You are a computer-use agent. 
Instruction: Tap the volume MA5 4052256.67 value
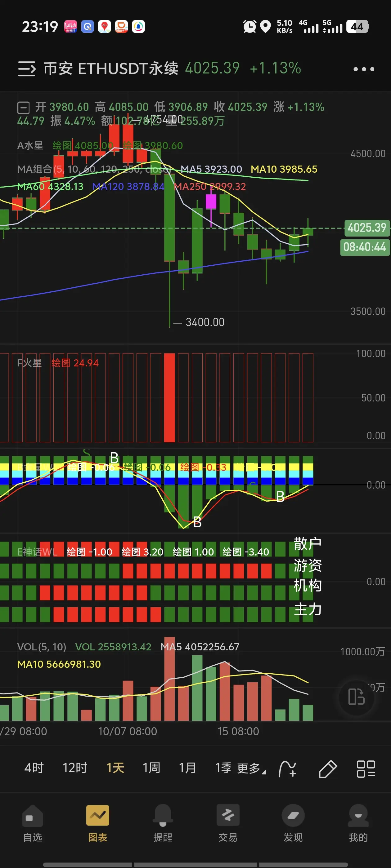pyautogui.click(x=200, y=647)
